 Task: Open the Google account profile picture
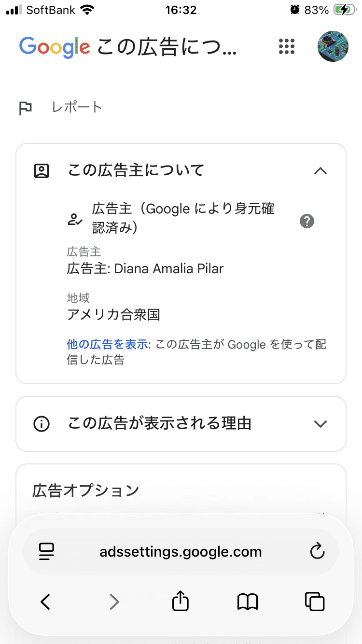click(x=333, y=46)
